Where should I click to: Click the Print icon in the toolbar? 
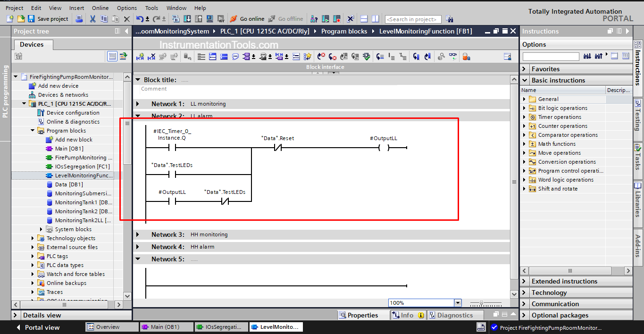tap(79, 19)
